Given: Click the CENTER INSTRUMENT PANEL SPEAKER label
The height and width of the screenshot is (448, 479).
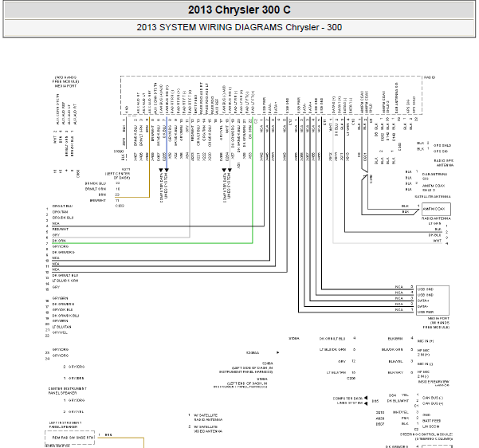Looking at the screenshot, I should (x=67, y=391).
